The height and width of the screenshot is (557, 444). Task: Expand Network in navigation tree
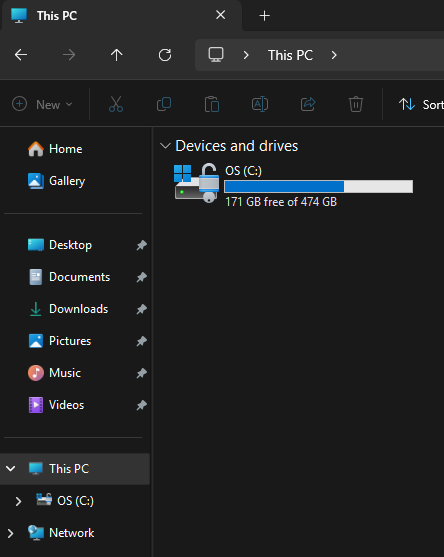(10, 533)
